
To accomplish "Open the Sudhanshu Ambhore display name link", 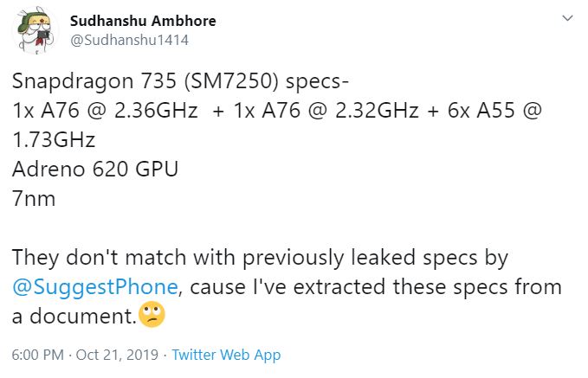I will 143,21.
